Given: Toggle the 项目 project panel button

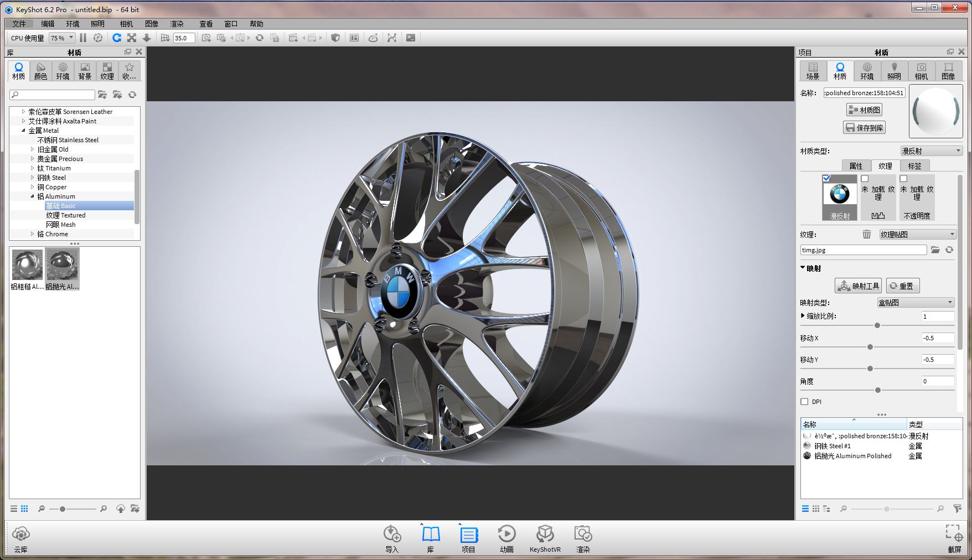Looking at the screenshot, I should pos(469,539).
